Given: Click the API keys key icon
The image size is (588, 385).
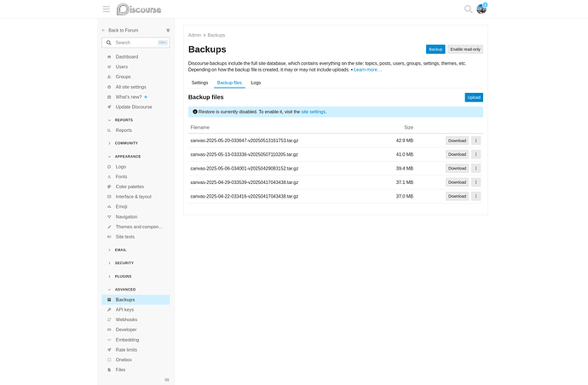Looking at the screenshot, I should 109,310.
